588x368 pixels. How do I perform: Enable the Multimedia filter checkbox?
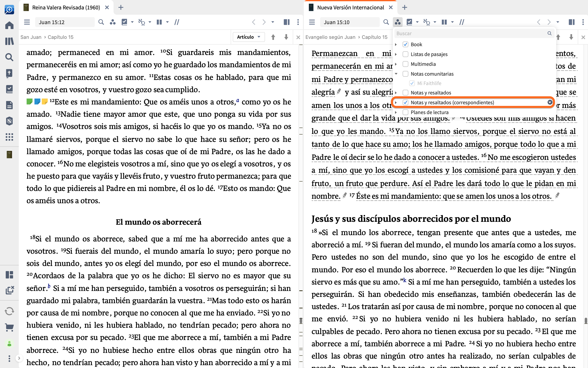(405, 64)
